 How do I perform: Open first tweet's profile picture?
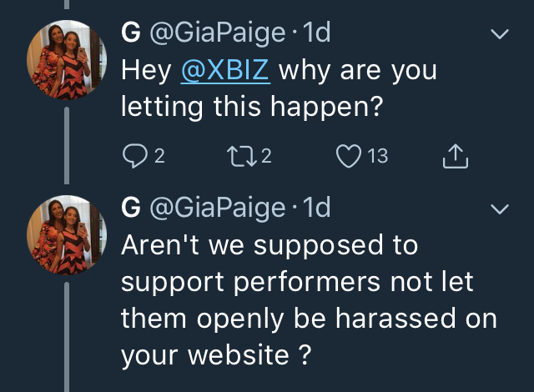pos(67,59)
